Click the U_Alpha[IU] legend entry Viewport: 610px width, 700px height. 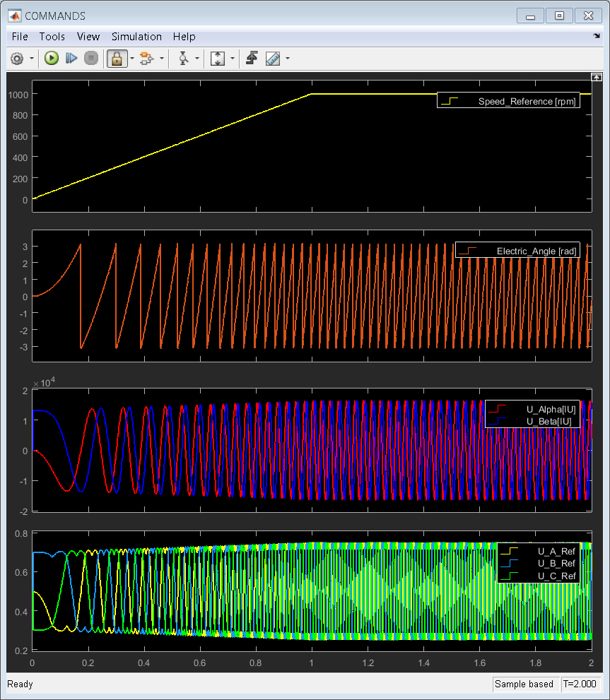551,409
